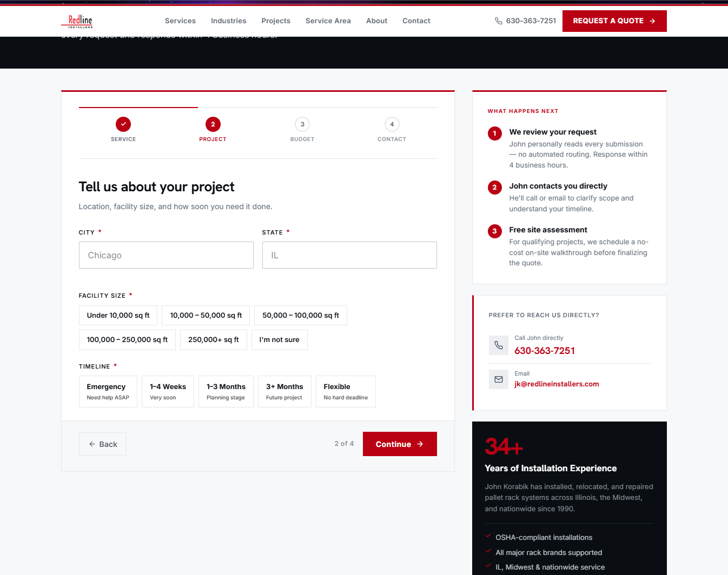This screenshot has width=728, height=575.
Task: Click the completed Service step checkmark circle
Action: [x=123, y=124]
